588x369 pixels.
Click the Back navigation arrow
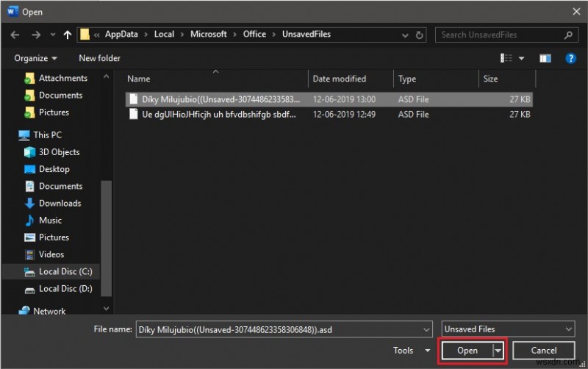pyautogui.click(x=15, y=35)
